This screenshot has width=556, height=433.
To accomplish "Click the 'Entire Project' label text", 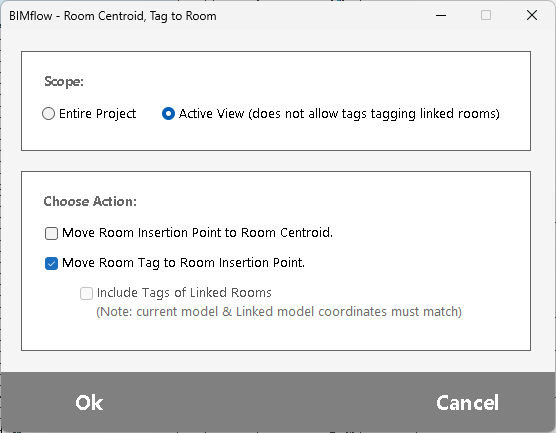I will [98, 114].
